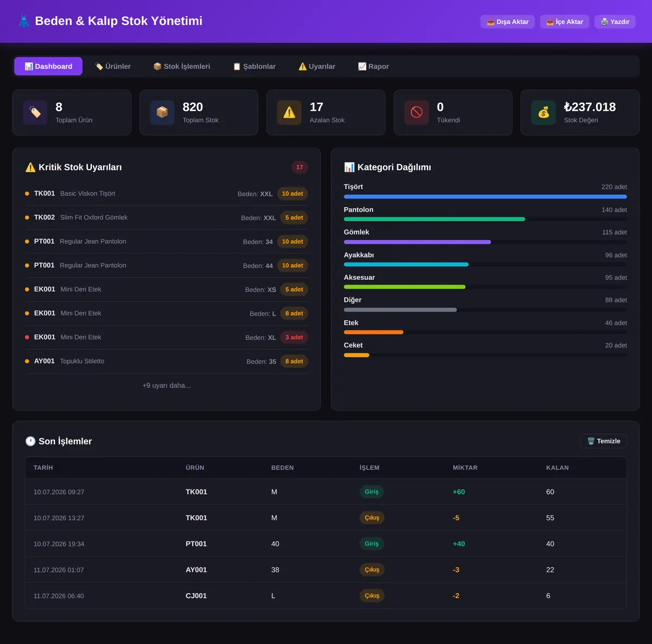Image resolution: width=652 pixels, height=644 pixels.
Task: Click the MİKTAR column header
Action: [465, 468]
